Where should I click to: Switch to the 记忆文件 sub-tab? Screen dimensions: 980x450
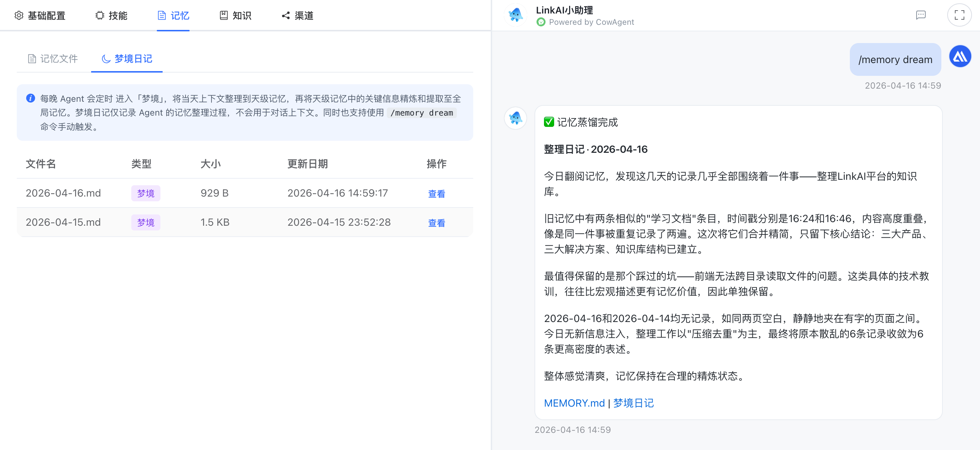[x=53, y=59]
